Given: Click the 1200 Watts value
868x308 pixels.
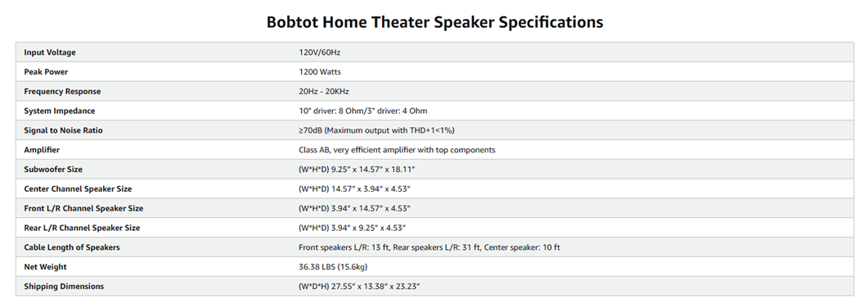Looking at the screenshot, I should pos(320,72).
